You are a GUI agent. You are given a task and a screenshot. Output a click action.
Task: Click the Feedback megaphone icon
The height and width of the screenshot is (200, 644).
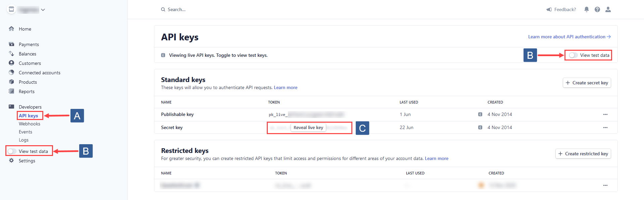pos(549,9)
